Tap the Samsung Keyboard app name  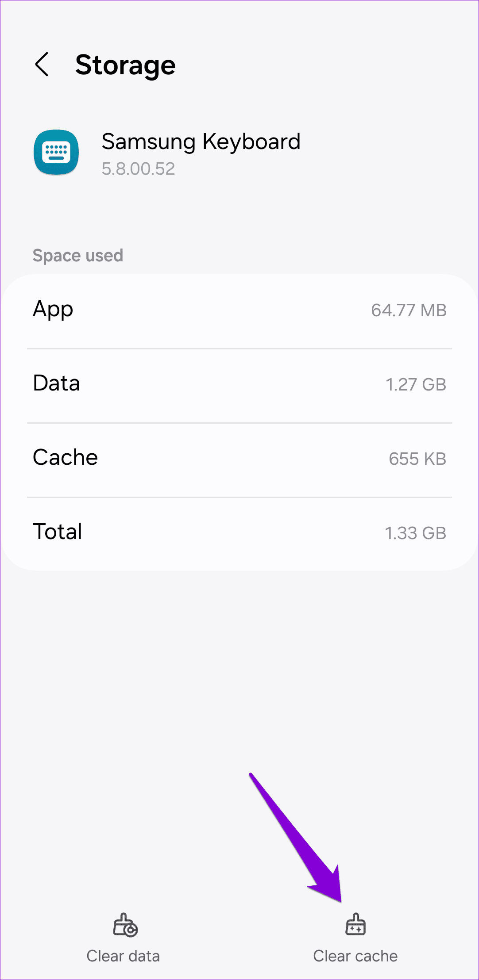(x=201, y=142)
